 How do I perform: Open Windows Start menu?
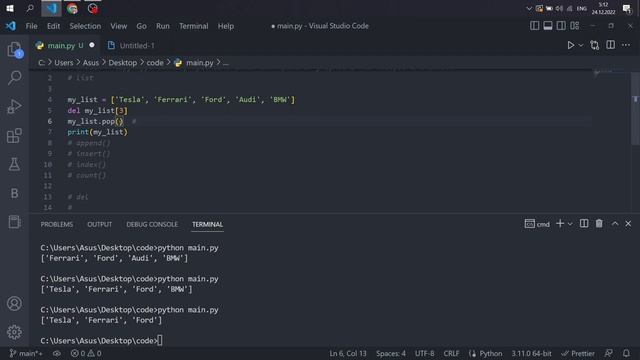point(10,8)
